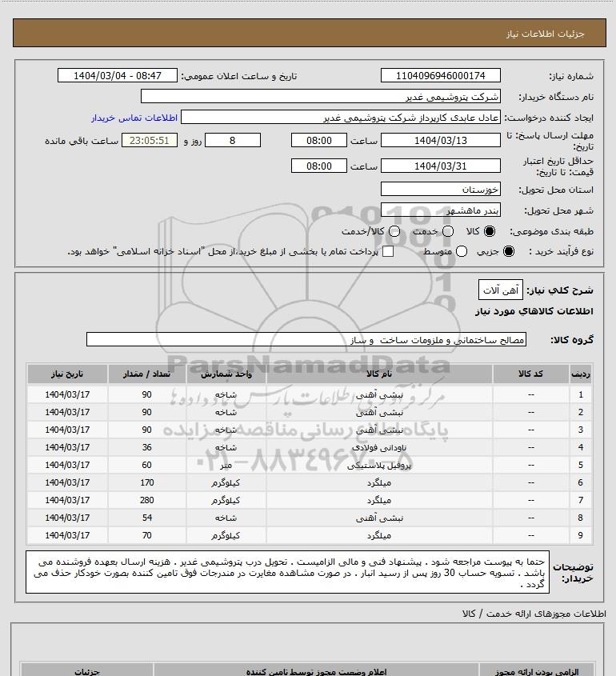Screen dimensions: 616x676
Task: Click quantity 170 in row 6
Action: pyautogui.click(x=147, y=483)
